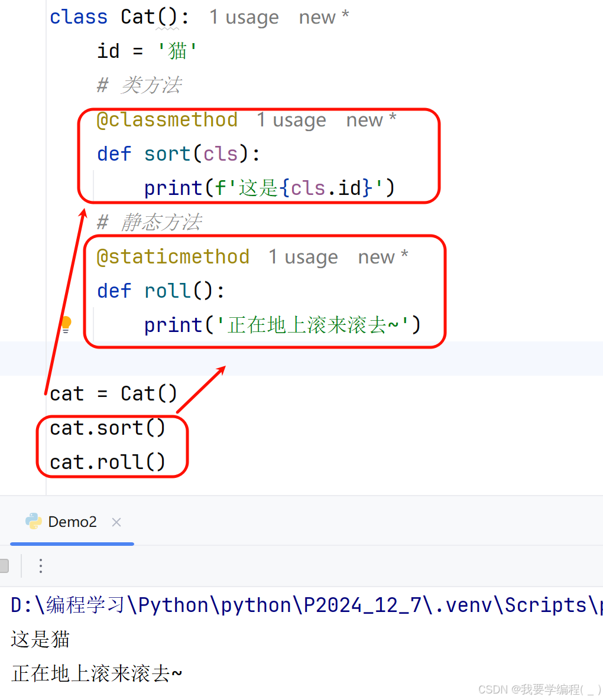The image size is (603, 700).
Task: Click the print(f'这是{cls.id}') statement
Action: click(x=270, y=188)
